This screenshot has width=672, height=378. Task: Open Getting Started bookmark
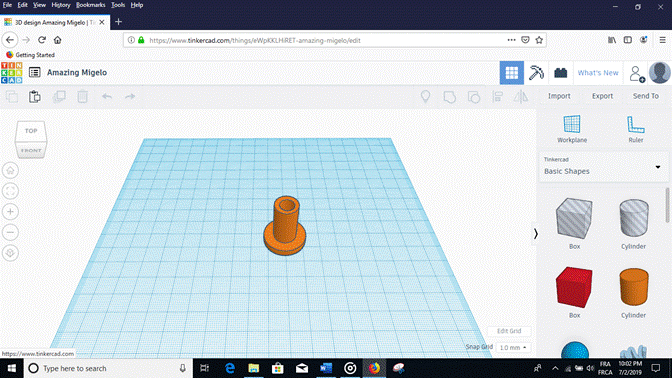30,55
